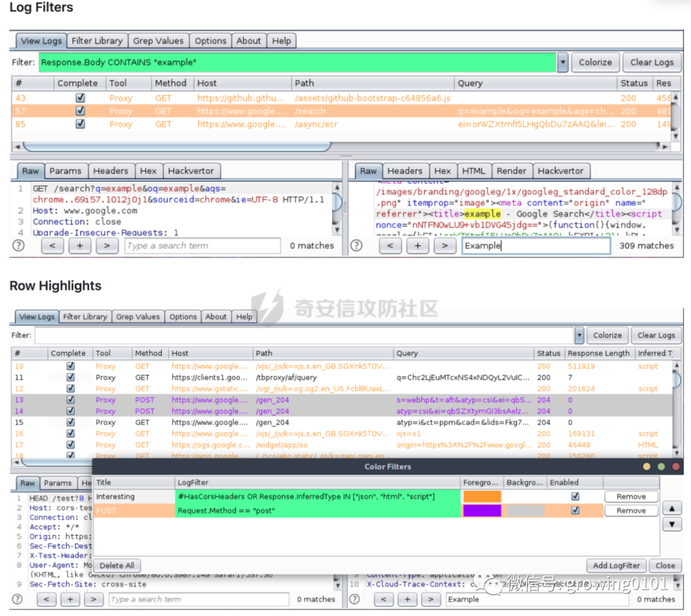Go to previous match in lower request pane
Screen dimensions: 691x616
(x=46, y=599)
